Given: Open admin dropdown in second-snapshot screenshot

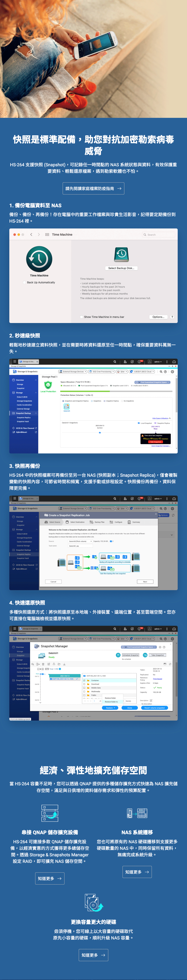Looking at the screenshot, I should click(158, 362).
